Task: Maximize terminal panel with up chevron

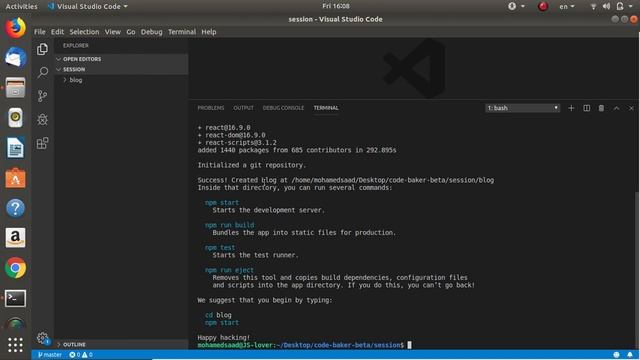Action: tap(616, 108)
